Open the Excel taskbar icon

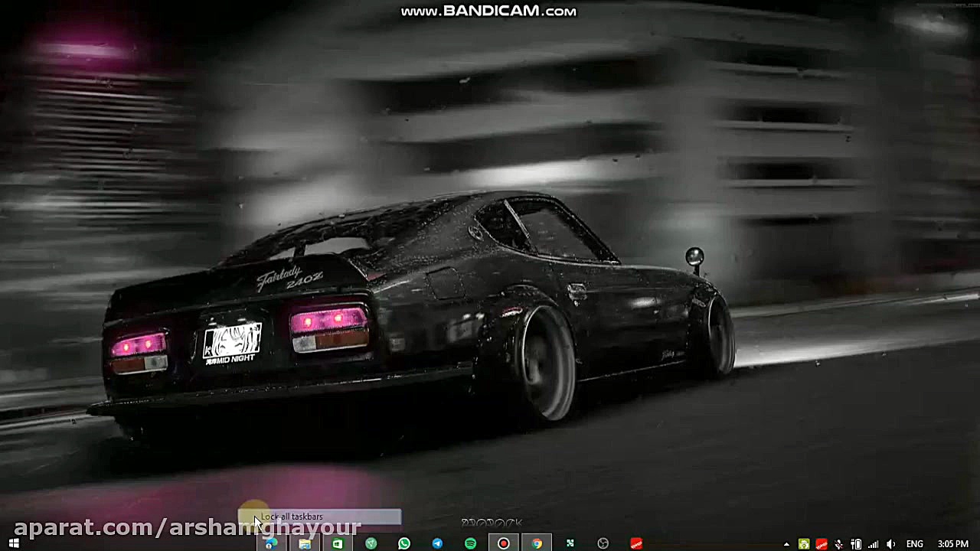[x=338, y=543]
